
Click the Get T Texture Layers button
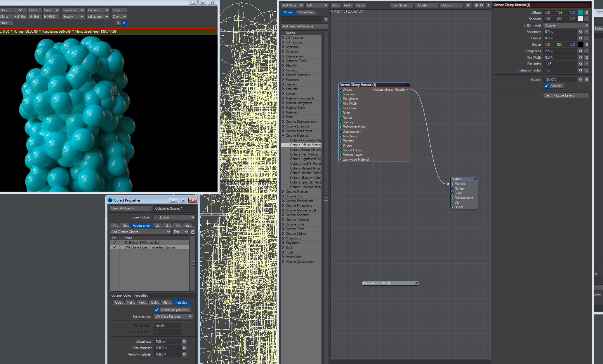click(x=566, y=95)
